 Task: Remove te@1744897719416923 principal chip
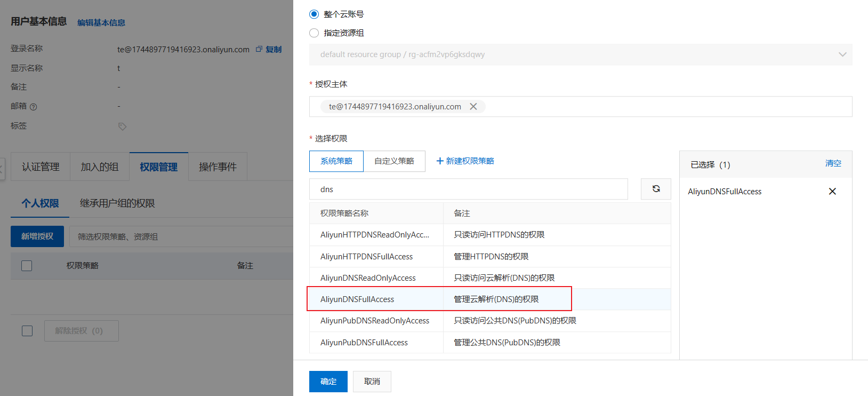pyautogui.click(x=473, y=107)
